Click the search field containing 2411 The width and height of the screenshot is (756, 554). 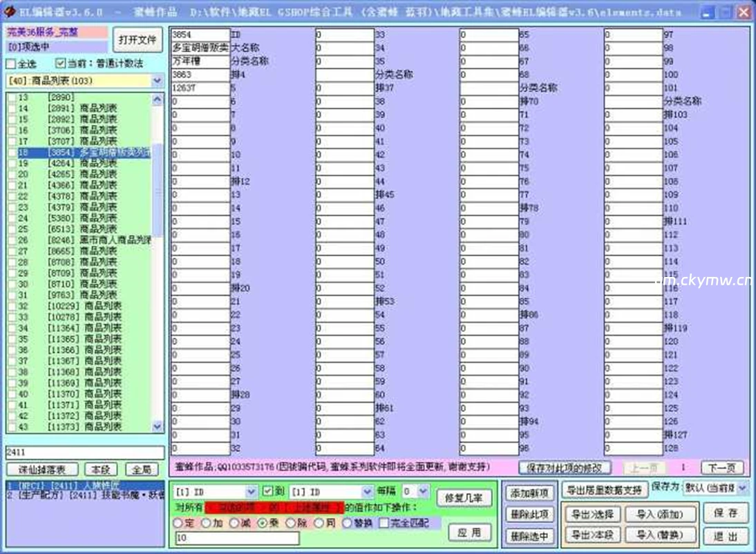click(85, 452)
